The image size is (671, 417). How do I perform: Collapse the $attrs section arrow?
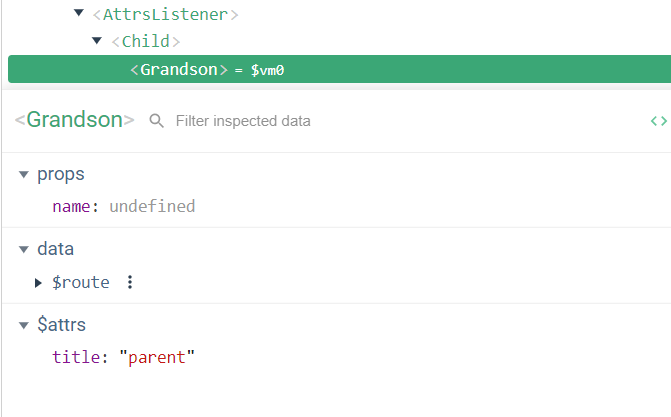23,326
